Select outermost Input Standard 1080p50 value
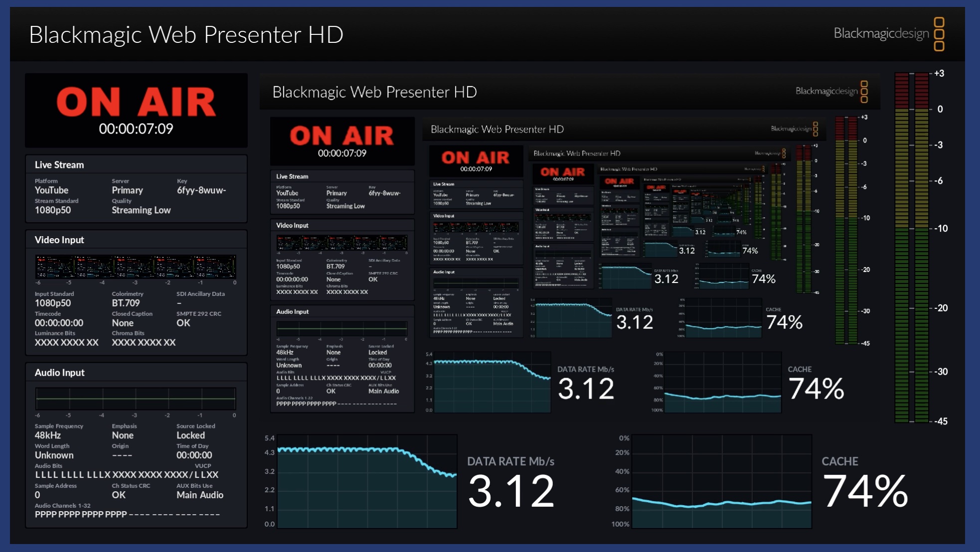Viewport: 980px width, 552px height. 53,303
